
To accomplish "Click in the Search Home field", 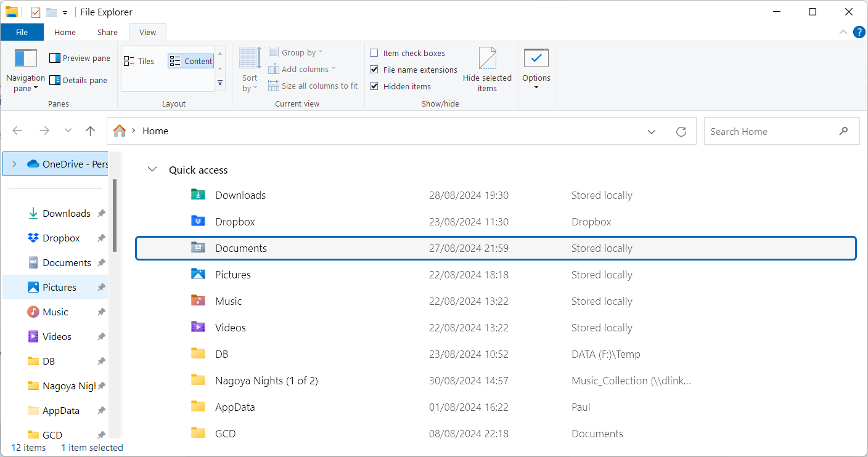I will 773,131.
